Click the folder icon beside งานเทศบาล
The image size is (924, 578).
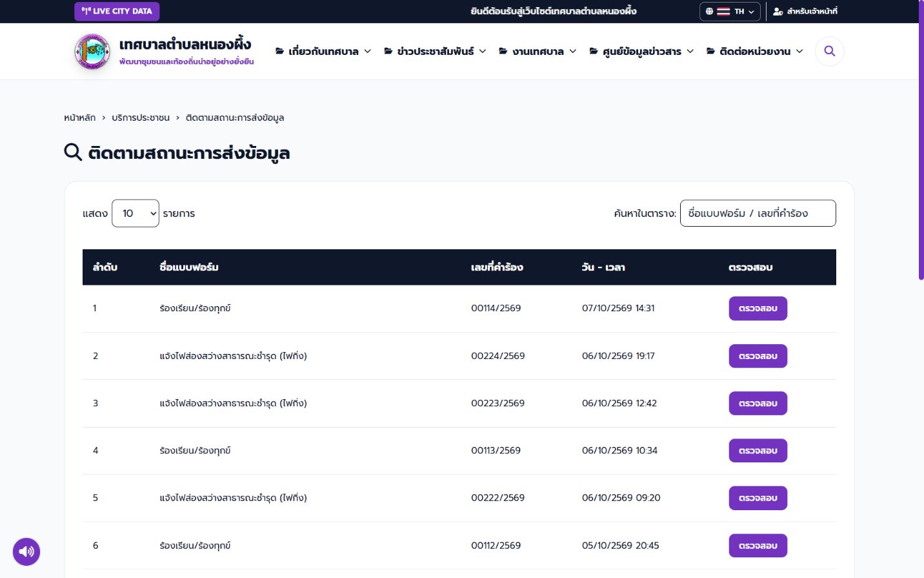pos(503,51)
